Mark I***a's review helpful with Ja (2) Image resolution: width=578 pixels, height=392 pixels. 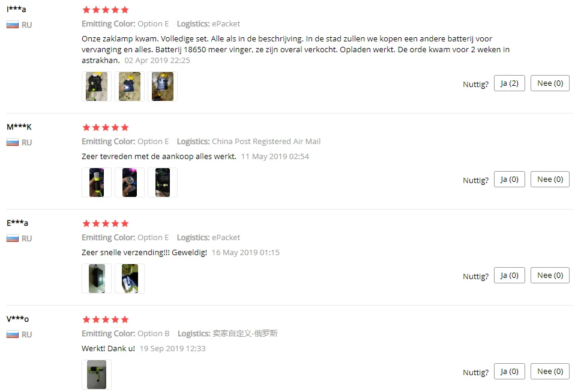click(x=509, y=83)
